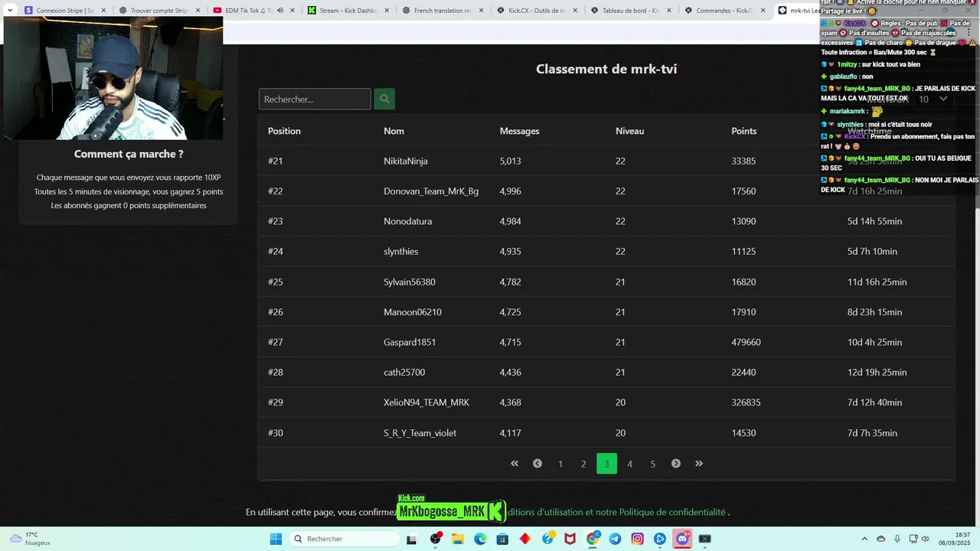Go to previous page arrow icon
The width and height of the screenshot is (980, 551).
537,464
